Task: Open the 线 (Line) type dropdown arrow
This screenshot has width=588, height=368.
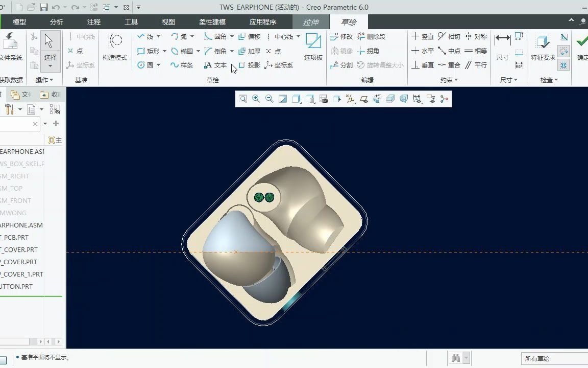Action: point(158,36)
